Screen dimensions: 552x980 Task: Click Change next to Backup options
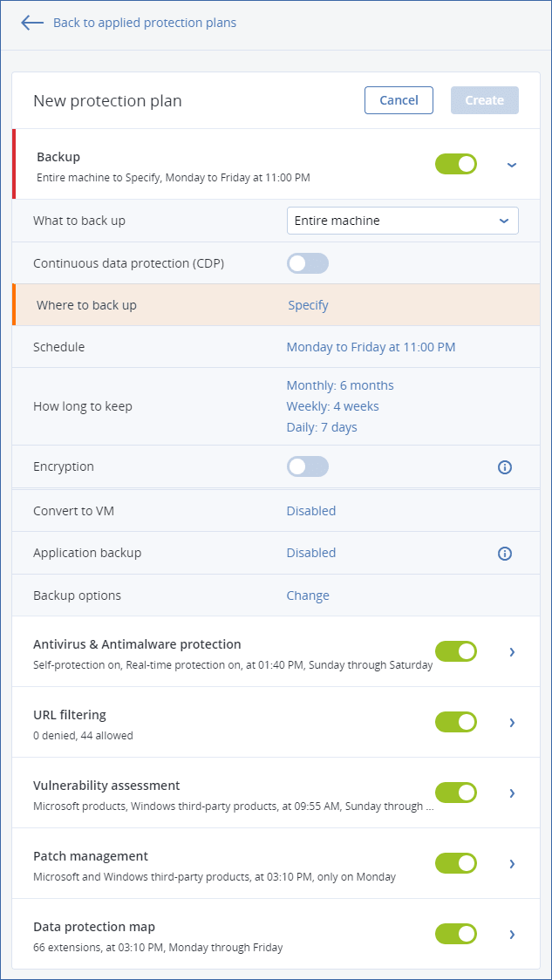click(308, 595)
